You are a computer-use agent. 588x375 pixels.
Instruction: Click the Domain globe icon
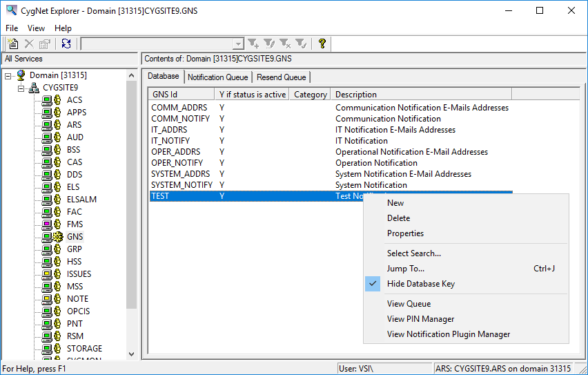click(21, 75)
